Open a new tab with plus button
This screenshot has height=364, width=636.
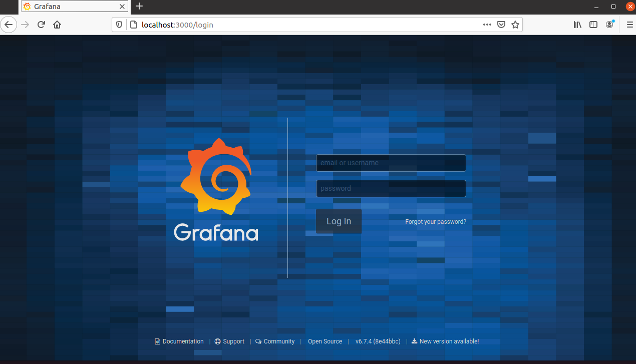(139, 7)
